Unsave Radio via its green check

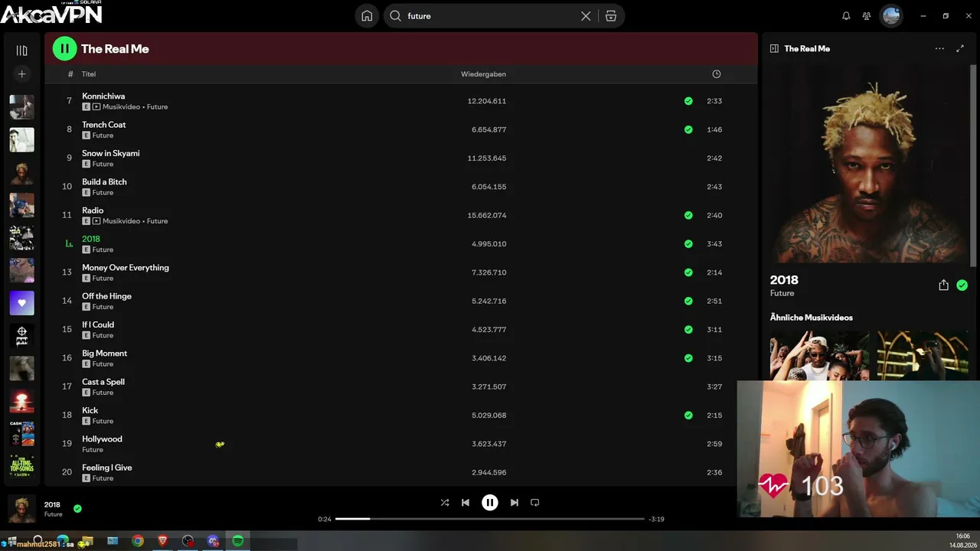[688, 215]
